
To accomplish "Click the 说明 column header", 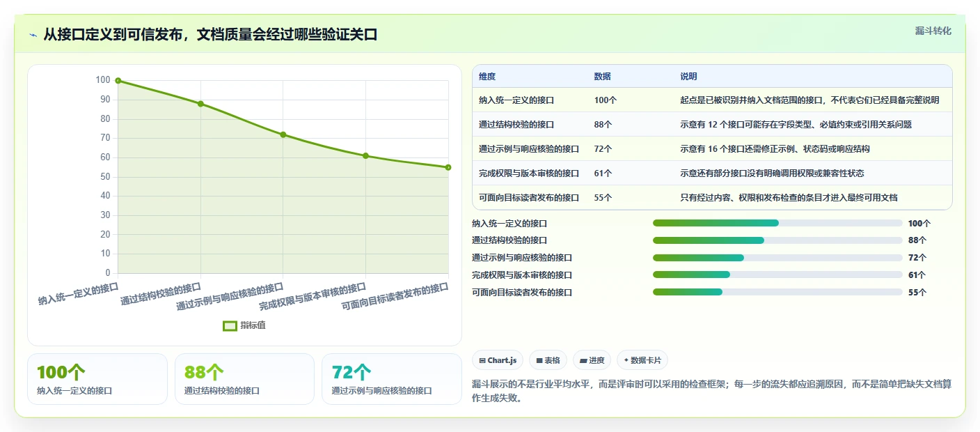I will pyautogui.click(x=688, y=77).
